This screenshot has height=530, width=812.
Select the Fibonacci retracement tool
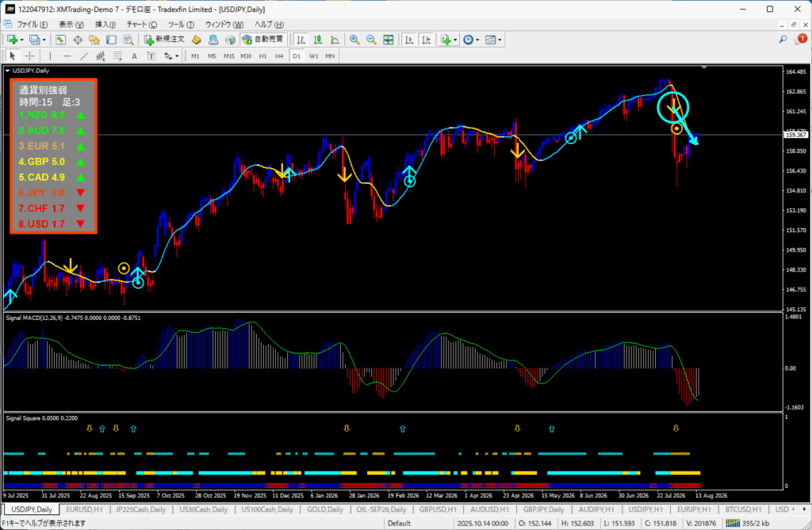click(117, 56)
